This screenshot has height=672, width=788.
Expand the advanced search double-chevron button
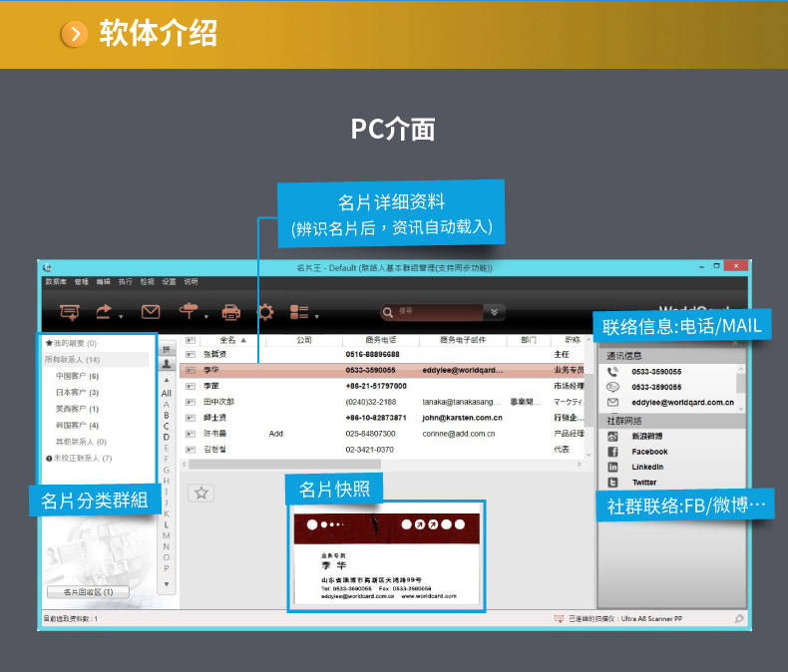point(494,312)
